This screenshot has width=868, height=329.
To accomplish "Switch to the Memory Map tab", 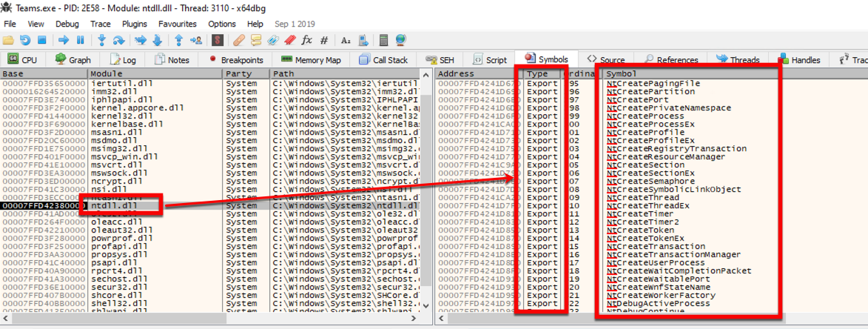I will 311,60.
